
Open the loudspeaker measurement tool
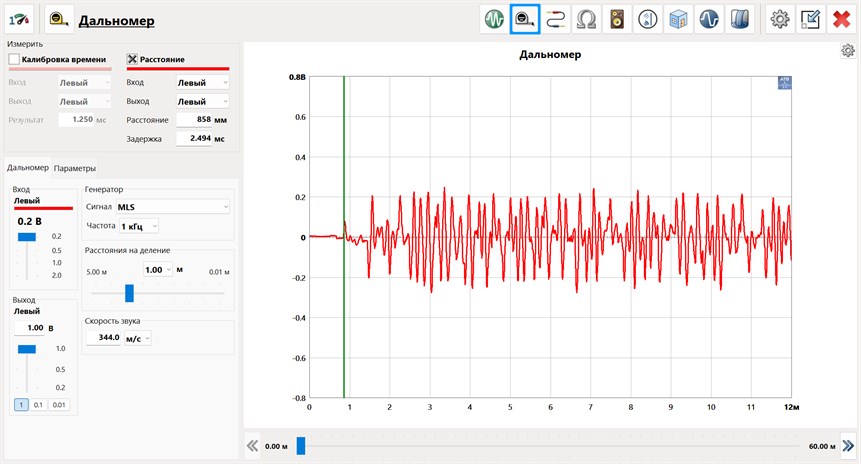tap(617, 19)
